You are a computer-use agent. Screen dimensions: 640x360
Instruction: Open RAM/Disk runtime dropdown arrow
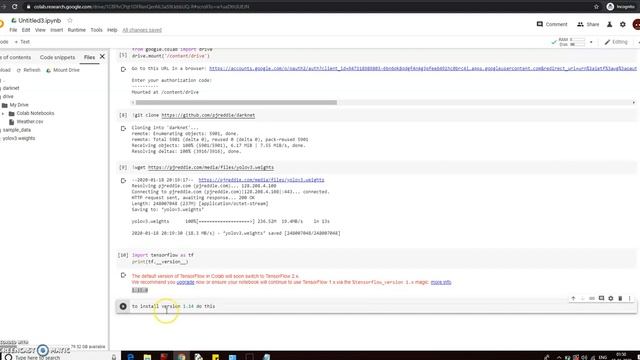[591, 42]
